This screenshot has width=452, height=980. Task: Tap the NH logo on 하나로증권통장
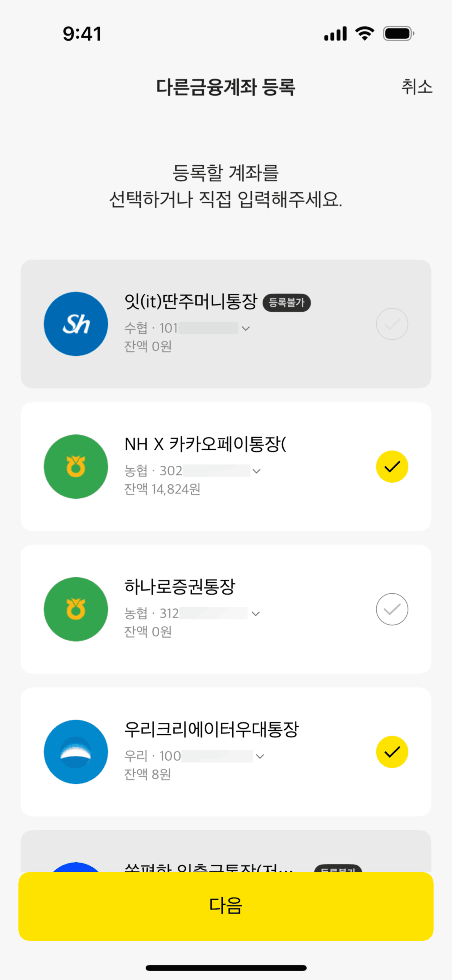point(76,609)
